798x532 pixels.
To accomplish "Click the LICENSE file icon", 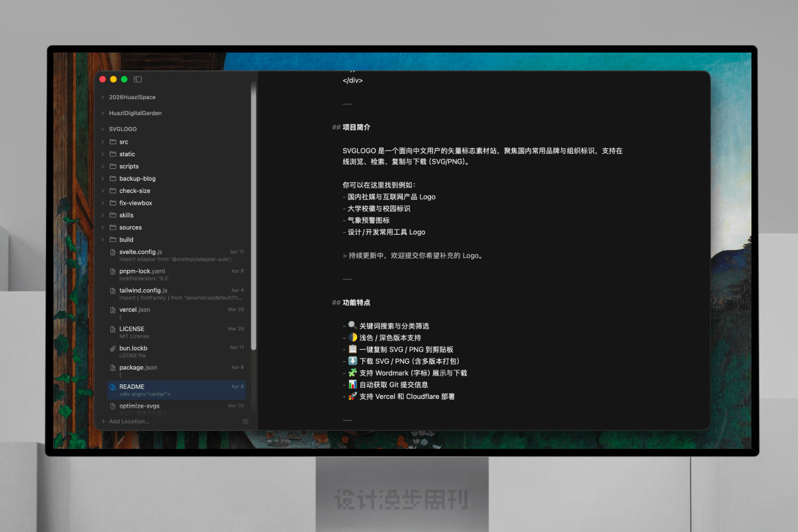I will point(113,329).
